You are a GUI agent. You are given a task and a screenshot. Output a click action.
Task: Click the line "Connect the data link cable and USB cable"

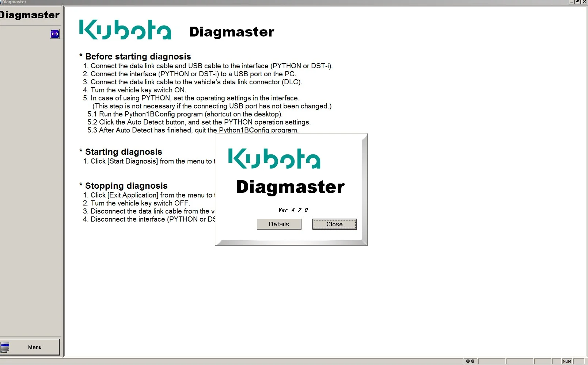[208, 66]
